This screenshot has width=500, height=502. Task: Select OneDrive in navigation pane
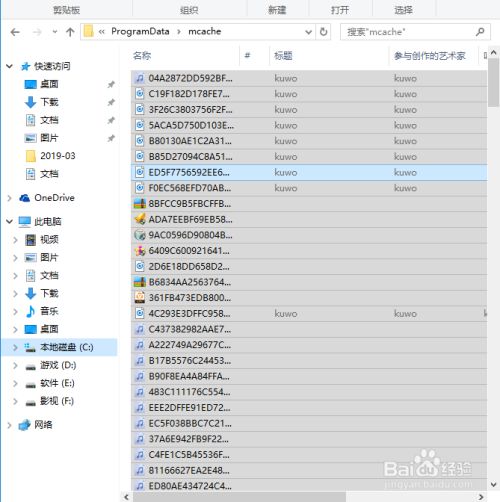pyautogui.click(x=54, y=198)
